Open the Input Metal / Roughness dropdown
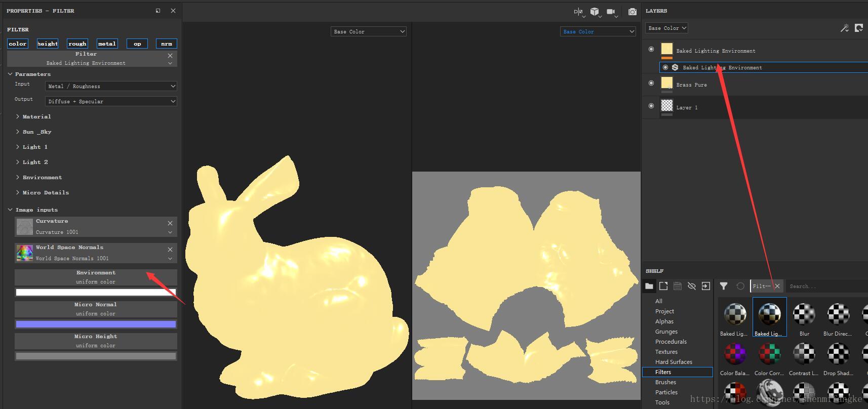Viewport: 868px width, 409px height. point(111,86)
